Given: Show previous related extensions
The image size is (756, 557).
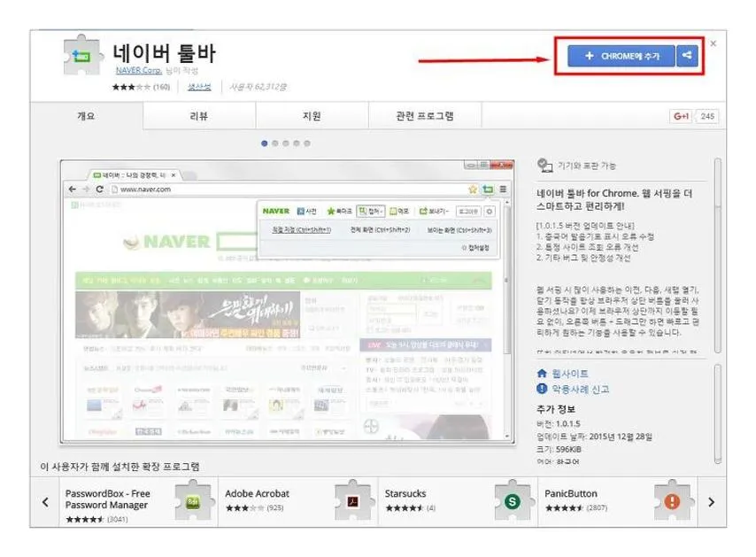Looking at the screenshot, I should [45, 502].
